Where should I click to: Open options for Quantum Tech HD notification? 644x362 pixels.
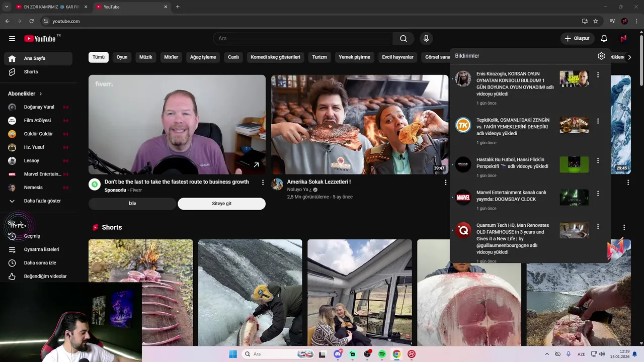(x=598, y=227)
